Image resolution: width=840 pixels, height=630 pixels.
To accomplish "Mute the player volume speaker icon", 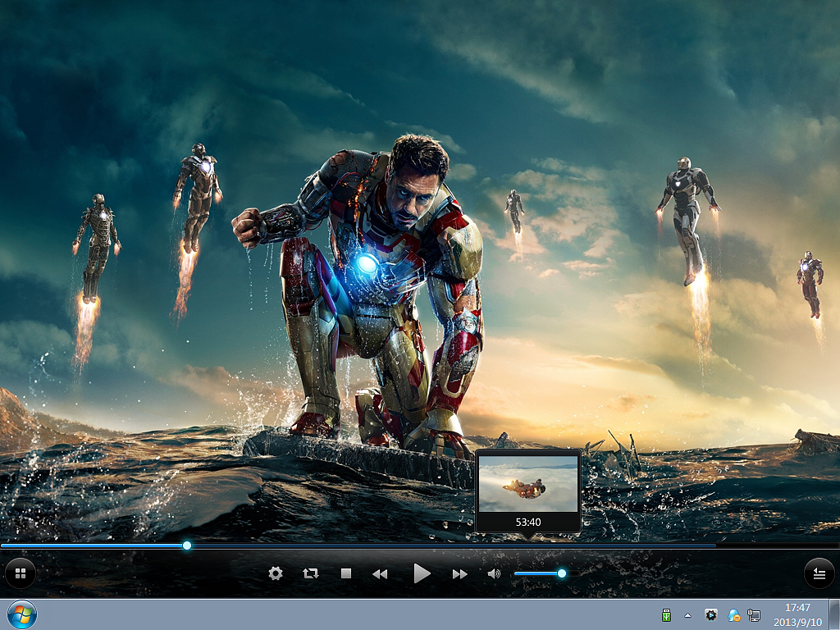I will [494, 573].
